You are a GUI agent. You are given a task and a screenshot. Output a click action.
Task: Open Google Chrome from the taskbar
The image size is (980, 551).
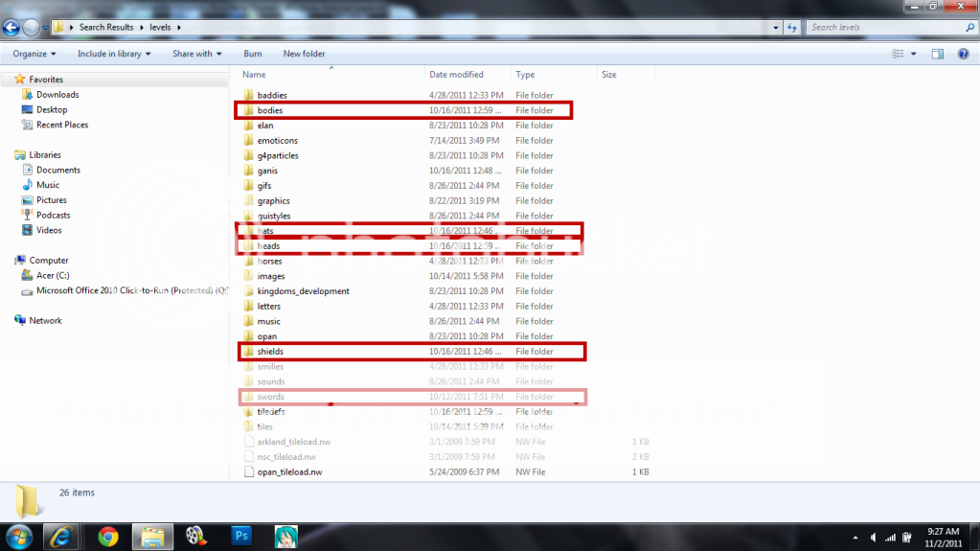coord(107,536)
